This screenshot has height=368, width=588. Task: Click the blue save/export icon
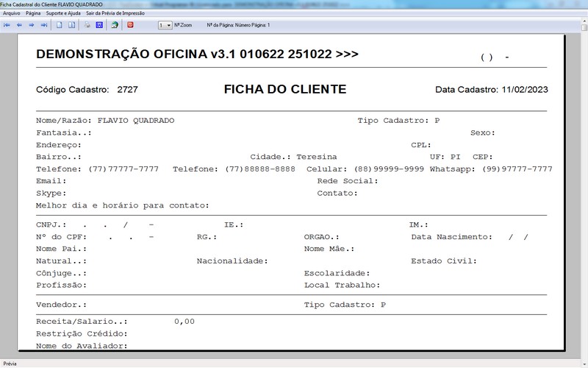[x=99, y=25]
